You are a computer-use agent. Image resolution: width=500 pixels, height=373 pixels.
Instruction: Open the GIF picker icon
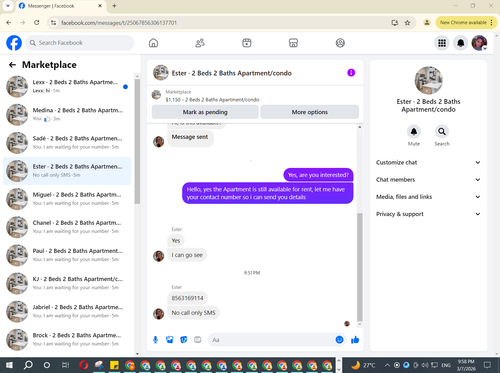[198, 340]
